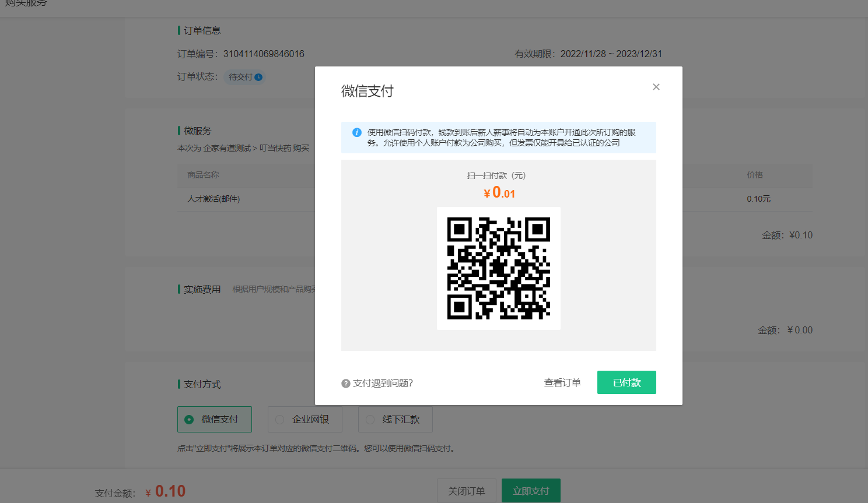Click the 商品名称 column header
This screenshot has width=868, height=503.
click(x=203, y=175)
